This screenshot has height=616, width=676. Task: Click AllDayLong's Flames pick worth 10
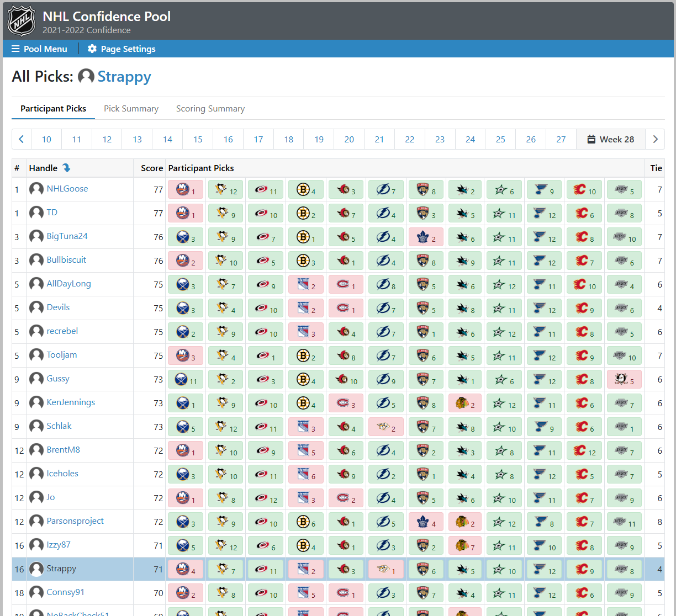point(584,285)
